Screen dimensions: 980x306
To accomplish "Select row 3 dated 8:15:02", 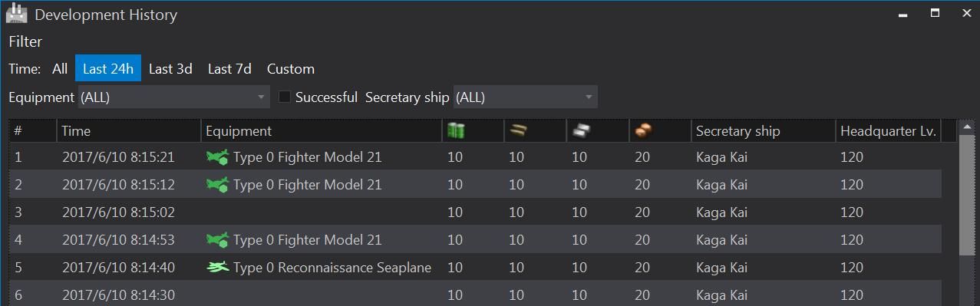I will [476, 212].
